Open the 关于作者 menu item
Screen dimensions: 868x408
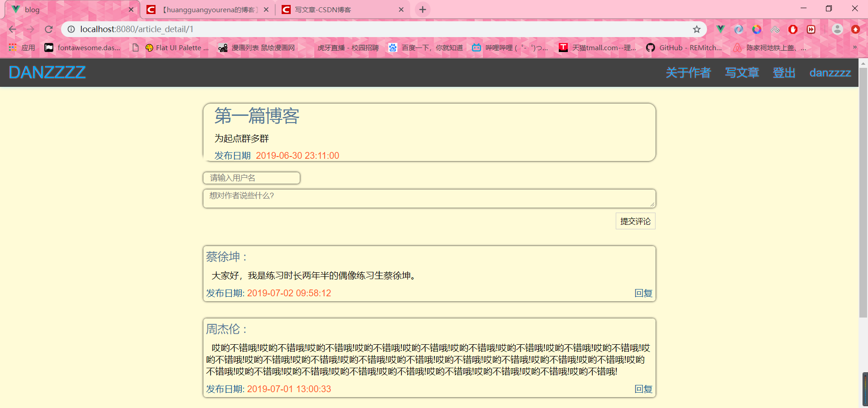click(x=688, y=72)
